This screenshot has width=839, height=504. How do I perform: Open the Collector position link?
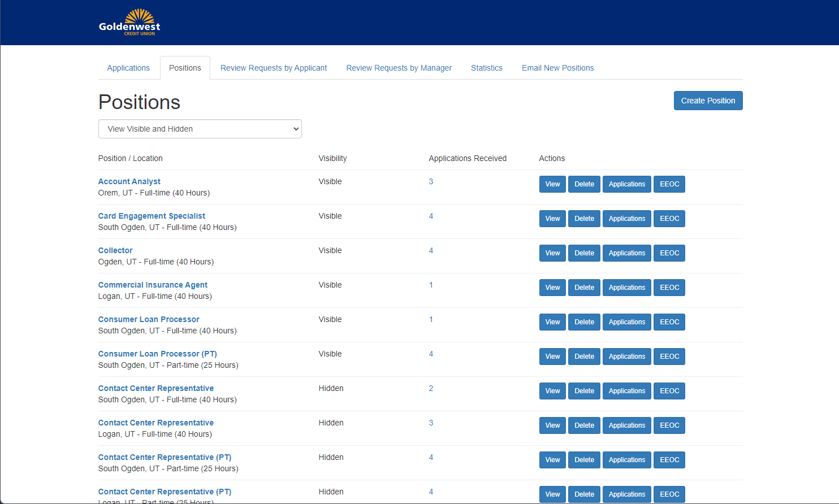point(115,250)
